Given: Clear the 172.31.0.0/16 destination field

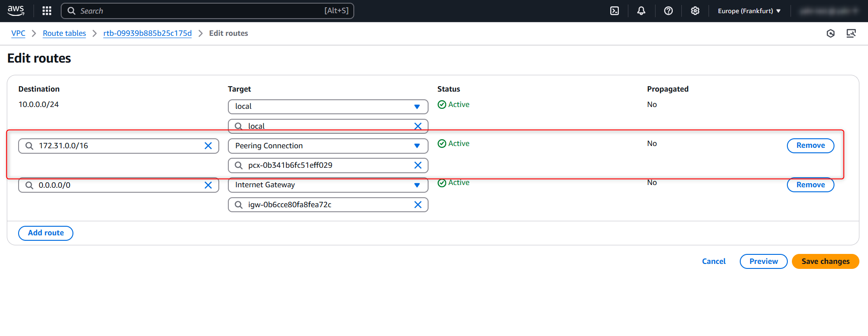Looking at the screenshot, I should (x=208, y=146).
